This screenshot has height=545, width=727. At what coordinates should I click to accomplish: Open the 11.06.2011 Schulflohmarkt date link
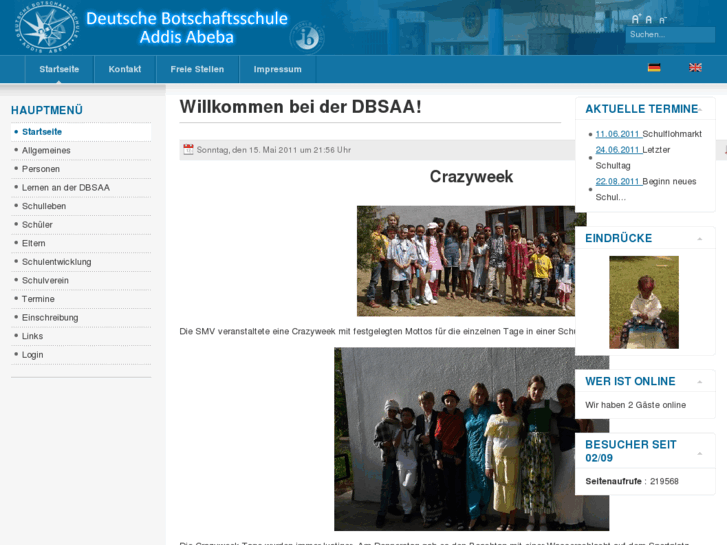point(619,134)
